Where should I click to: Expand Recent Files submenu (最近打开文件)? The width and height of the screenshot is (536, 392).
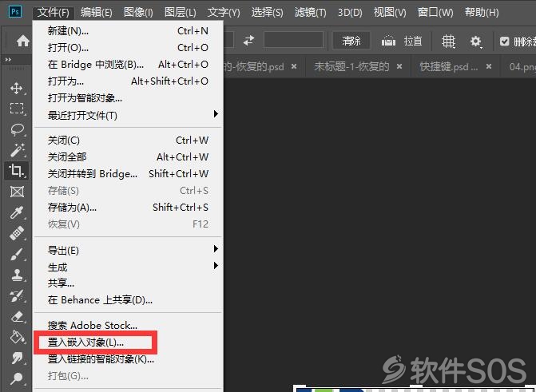[x=128, y=115]
